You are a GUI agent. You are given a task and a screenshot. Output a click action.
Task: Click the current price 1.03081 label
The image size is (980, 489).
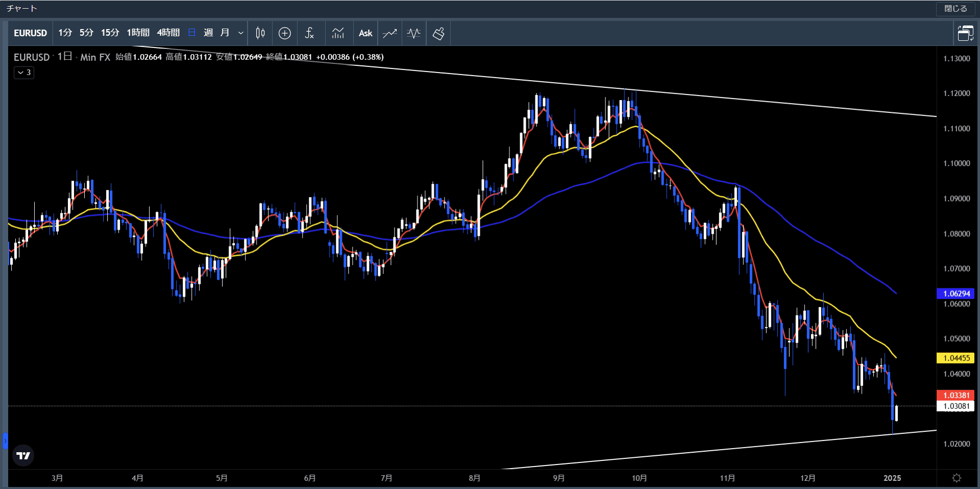[x=955, y=406]
